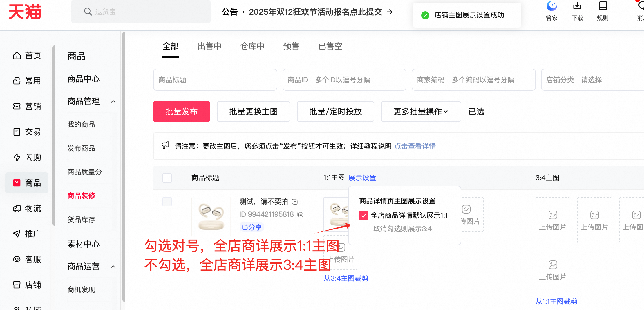Upload image in first 3:4 slot
Image resolution: width=644 pixels, height=310 pixels.
(x=553, y=220)
